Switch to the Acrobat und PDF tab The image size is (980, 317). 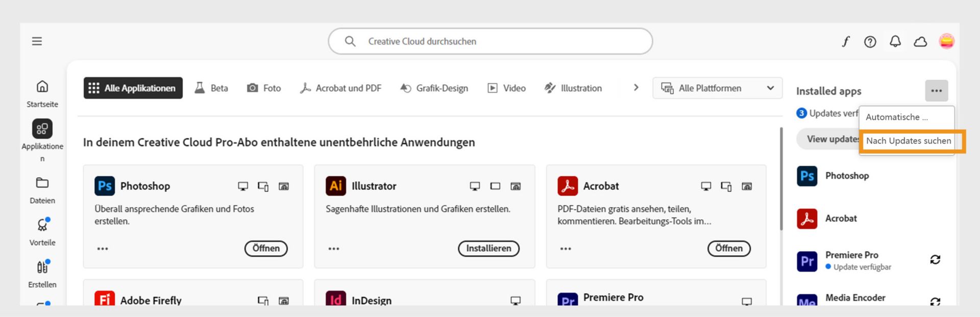pyautogui.click(x=340, y=88)
